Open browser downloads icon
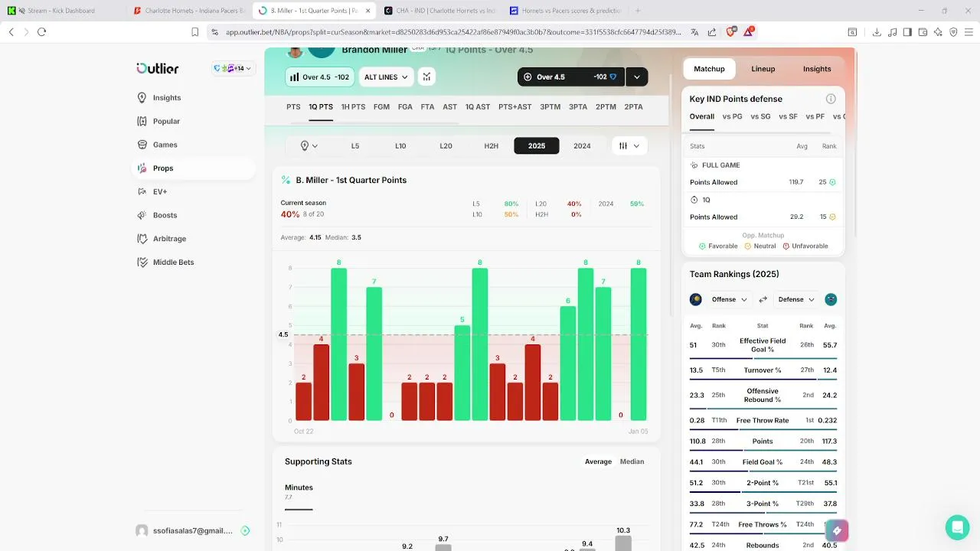The width and height of the screenshot is (980, 551). click(877, 32)
